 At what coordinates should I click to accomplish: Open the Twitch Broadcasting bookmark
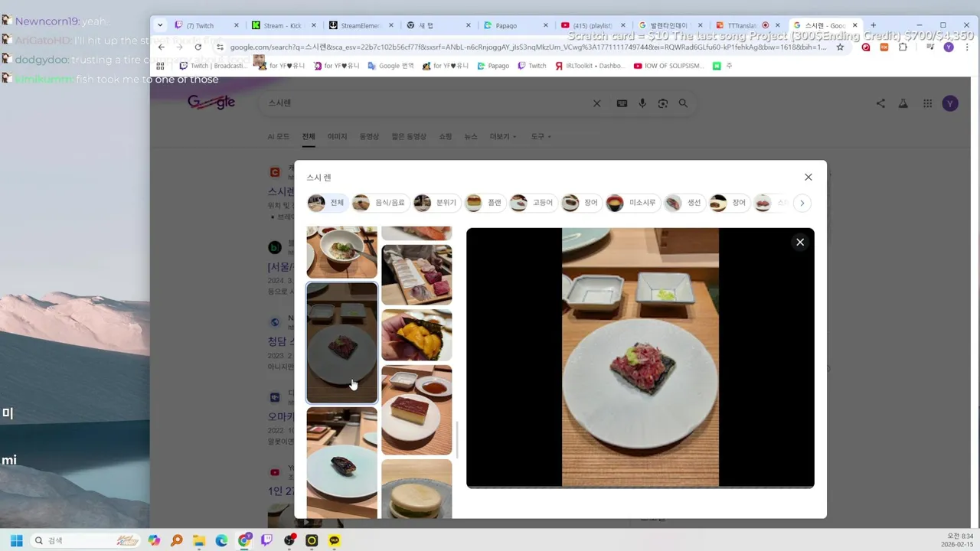click(x=213, y=66)
